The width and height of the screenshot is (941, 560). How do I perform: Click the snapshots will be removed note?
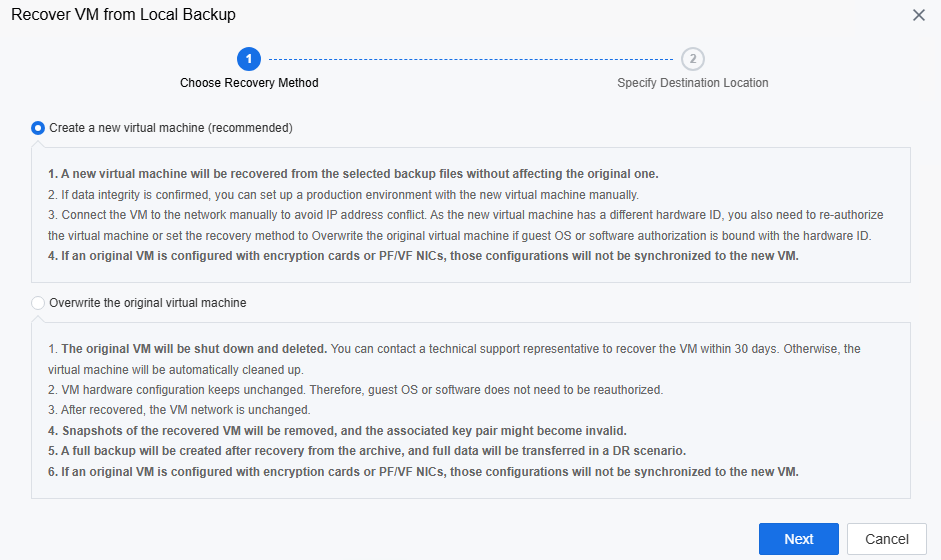(x=337, y=431)
